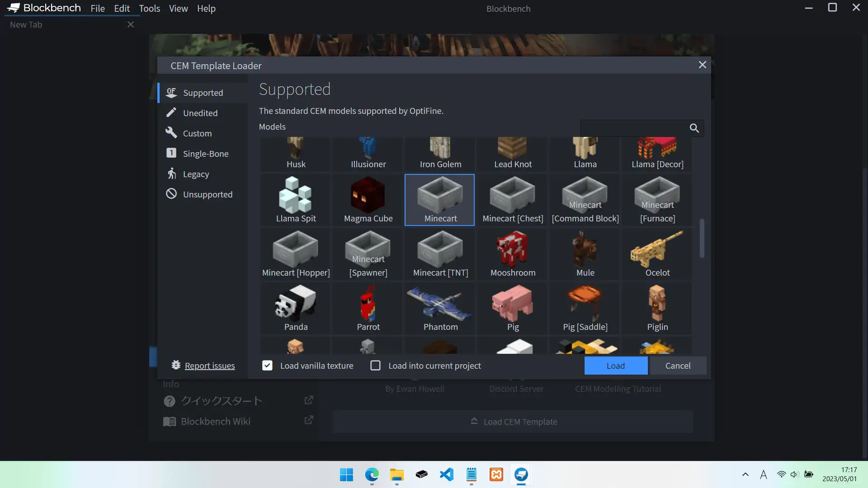This screenshot has height=488, width=868.
Task: Open the Tools menu
Action: click(149, 9)
